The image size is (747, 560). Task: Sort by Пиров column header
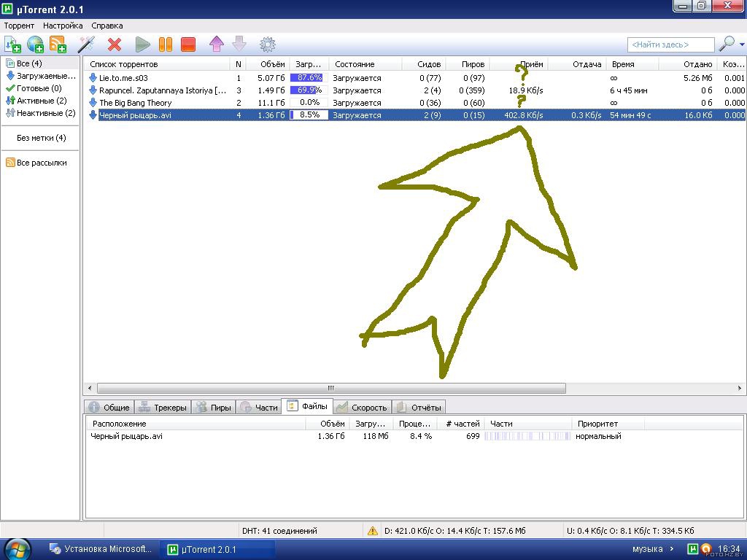(468, 64)
